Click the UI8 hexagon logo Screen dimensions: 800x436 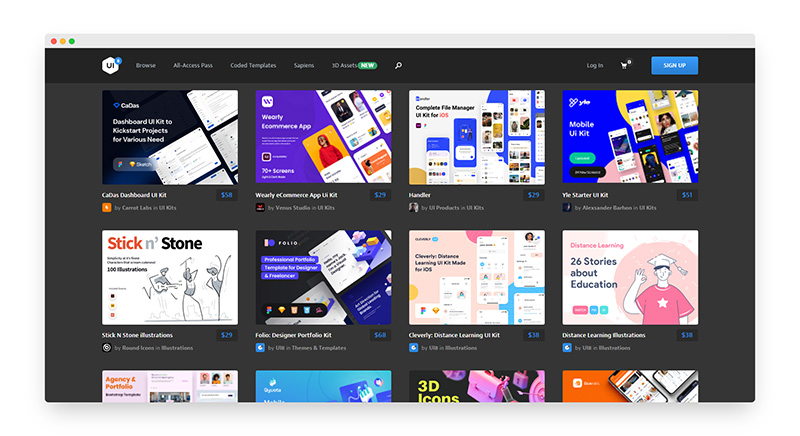[110, 65]
